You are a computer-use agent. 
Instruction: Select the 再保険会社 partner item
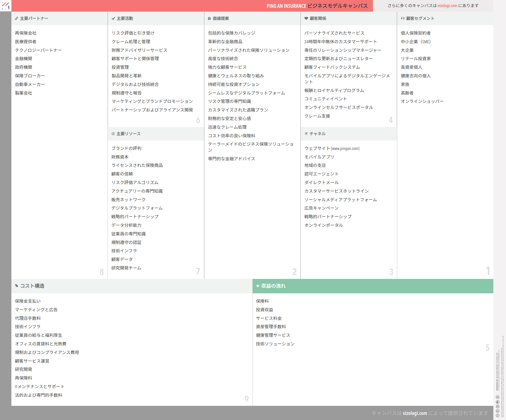[26, 33]
